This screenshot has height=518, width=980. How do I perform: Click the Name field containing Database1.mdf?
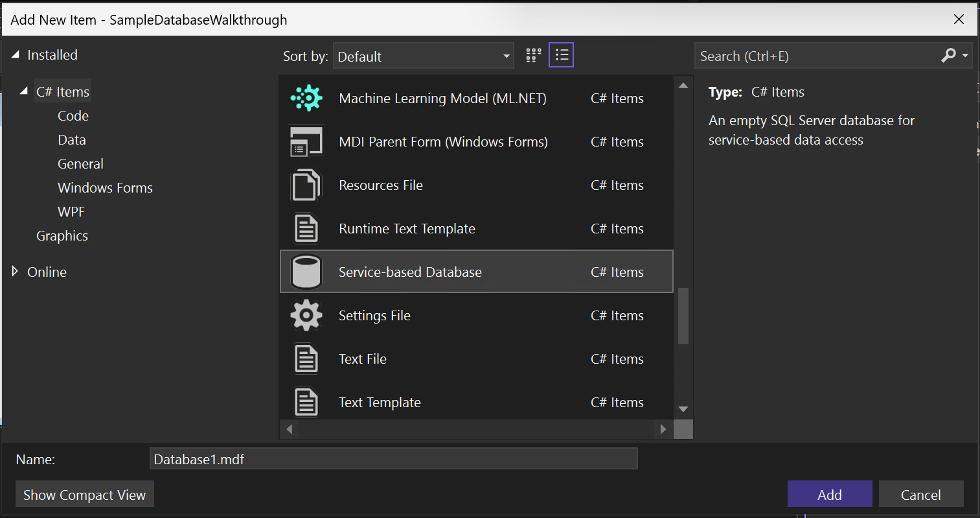pos(393,459)
